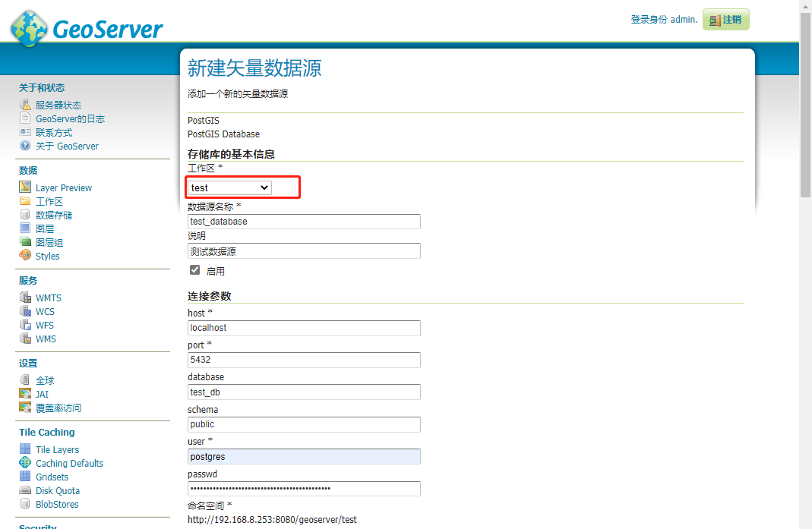Open WCS service settings link
This screenshot has height=529, width=812.
pyautogui.click(x=45, y=312)
